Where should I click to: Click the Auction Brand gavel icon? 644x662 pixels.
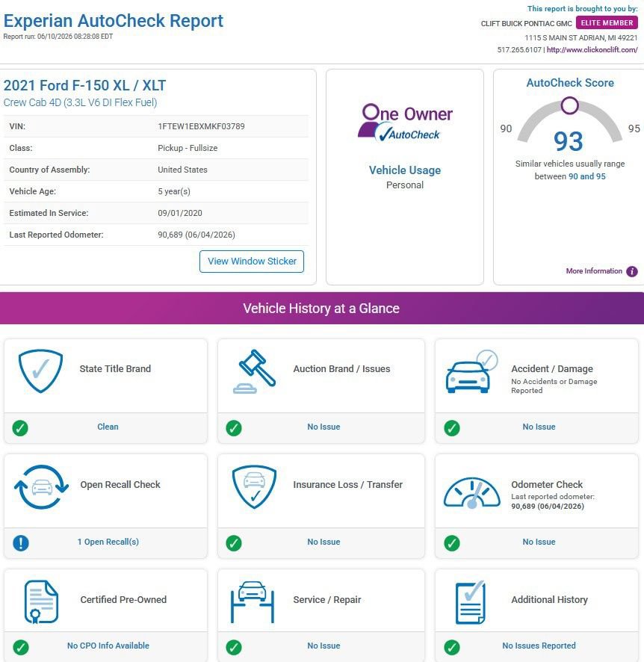click(254, 371)
